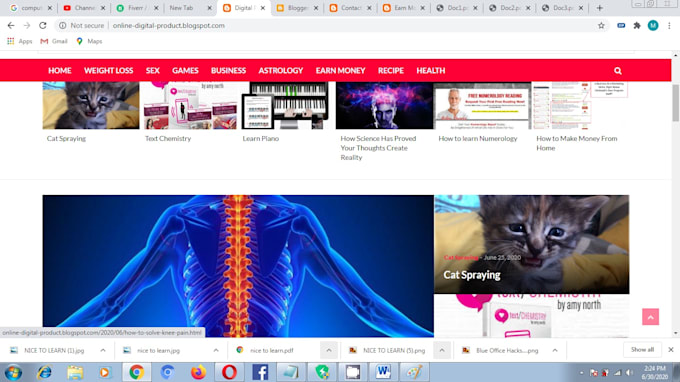The image size is (680, 382).
Task: Switch to the YouTube Channel tab
Action: (85, 8)
